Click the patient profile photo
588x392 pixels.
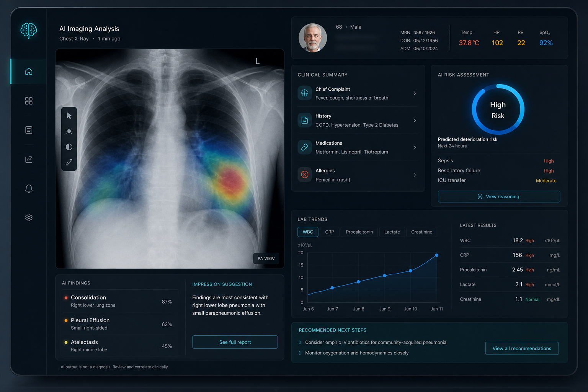pos(313,38)
